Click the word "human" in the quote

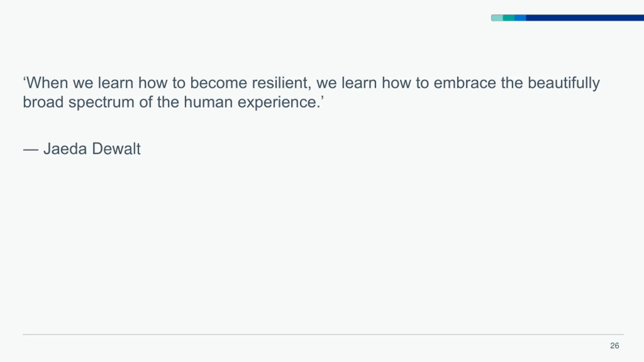pos(208,102)
